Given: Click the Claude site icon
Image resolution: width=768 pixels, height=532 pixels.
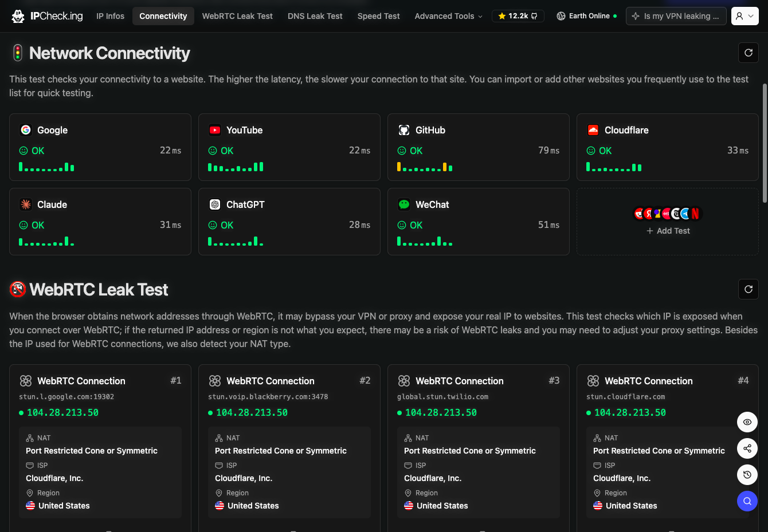Looking at the screenshot, I should [x=26, y=204].
